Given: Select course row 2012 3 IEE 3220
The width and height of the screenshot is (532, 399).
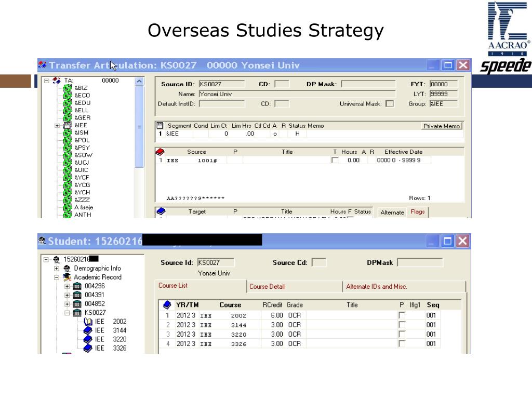Looking at the screenshot, I should click(300, 334).
